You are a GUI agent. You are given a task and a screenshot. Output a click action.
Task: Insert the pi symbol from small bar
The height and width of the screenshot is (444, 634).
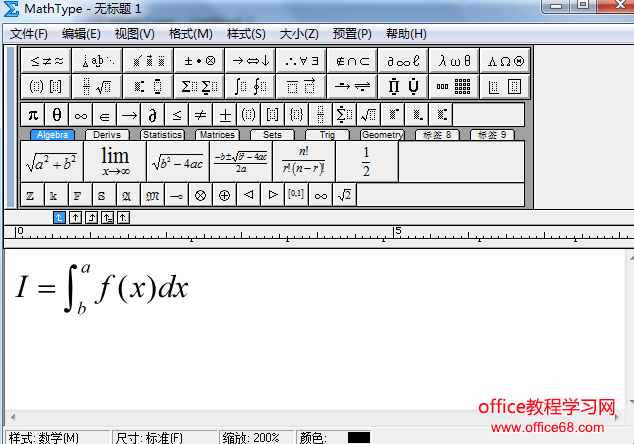33,115
